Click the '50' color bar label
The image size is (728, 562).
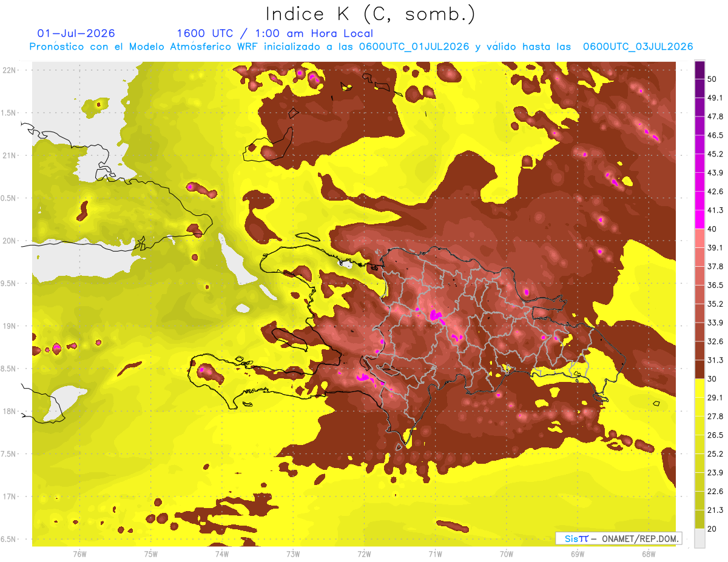pos(712,80)
